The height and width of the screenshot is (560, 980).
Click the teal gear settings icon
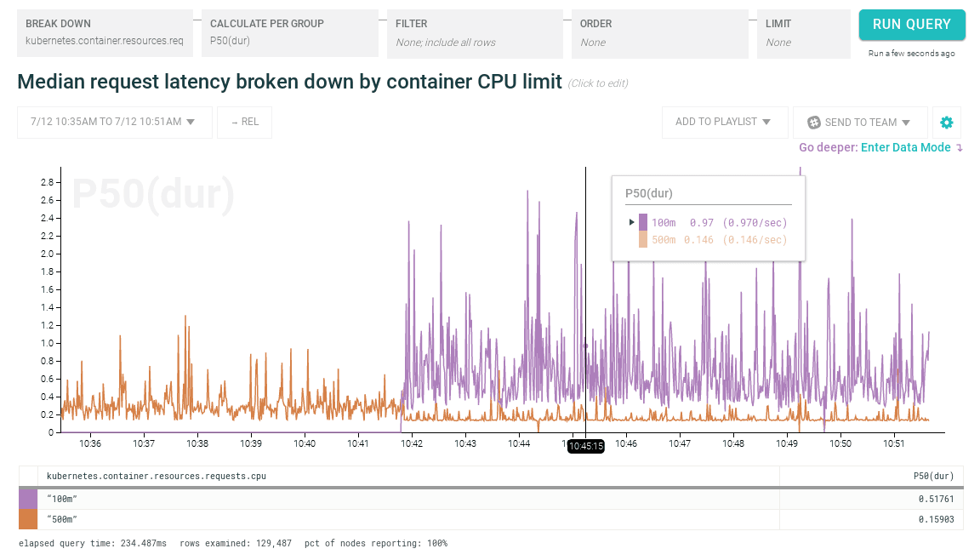point(946,122)
